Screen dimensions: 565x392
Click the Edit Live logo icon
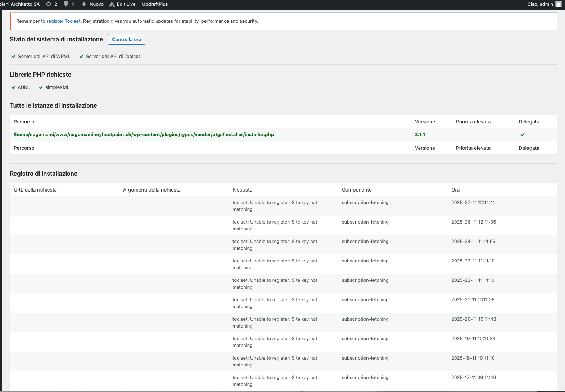click(112, 4)
